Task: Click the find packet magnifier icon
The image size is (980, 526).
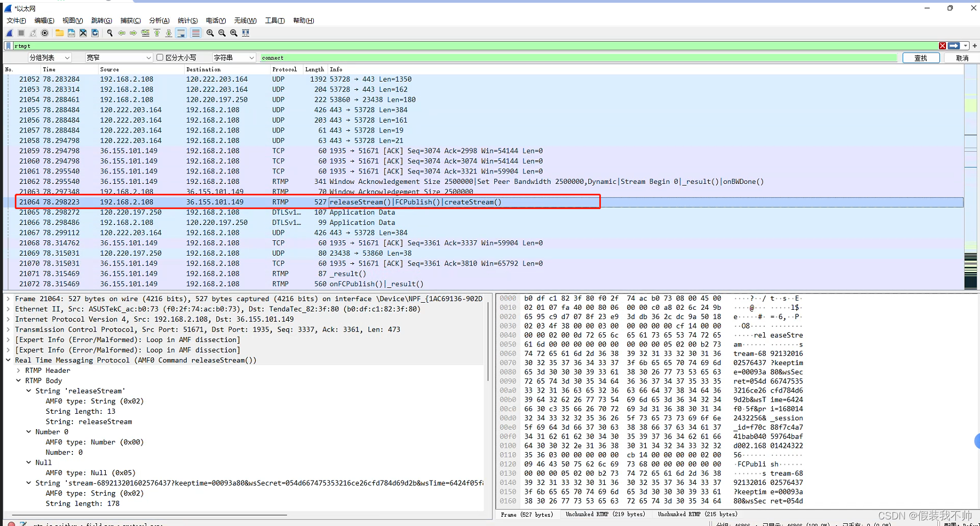Action: [x=110, y=33]
